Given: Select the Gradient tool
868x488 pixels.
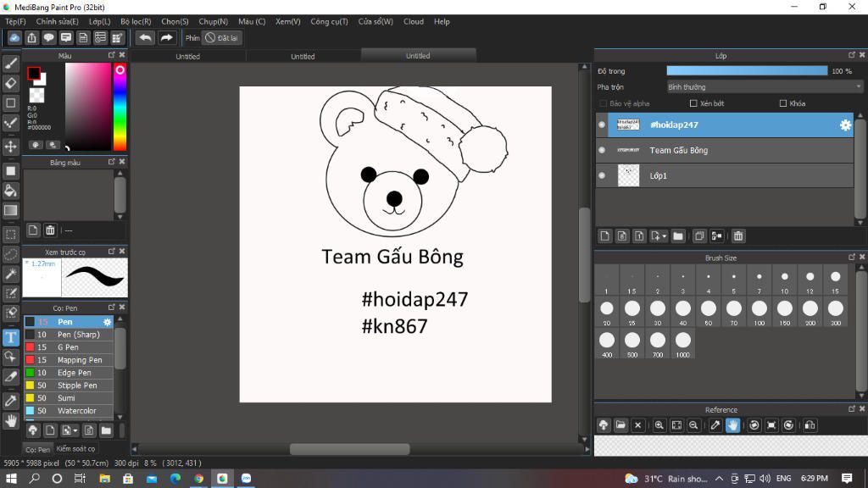Looking at the screenshot, I should [10, 210].
